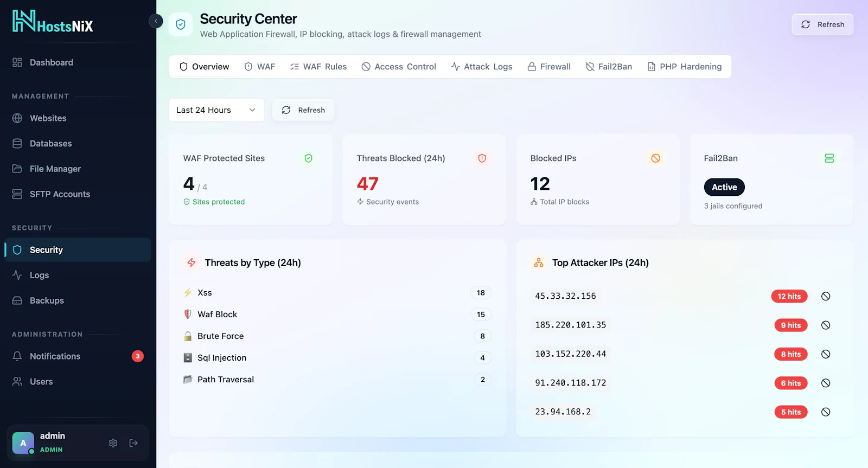Open the Attack Logs tab

[x=482, y=67]
